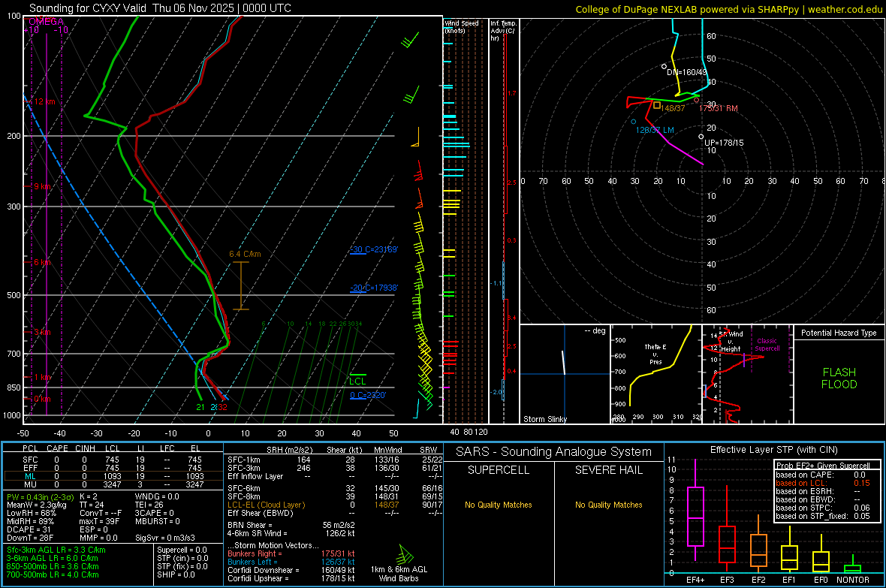Click the Storm Slinky panel label

[x=544, y=419]
